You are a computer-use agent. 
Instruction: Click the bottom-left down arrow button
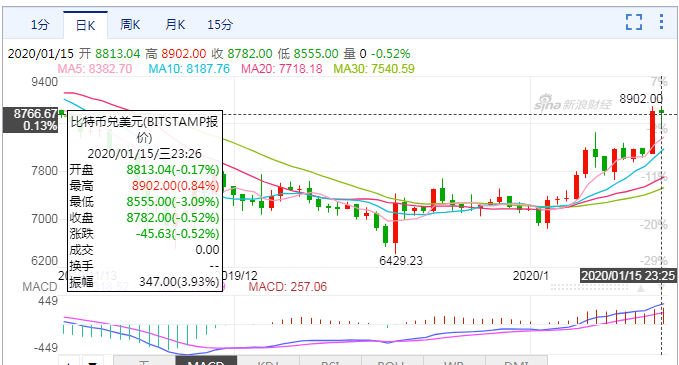(x=92, y=361)
